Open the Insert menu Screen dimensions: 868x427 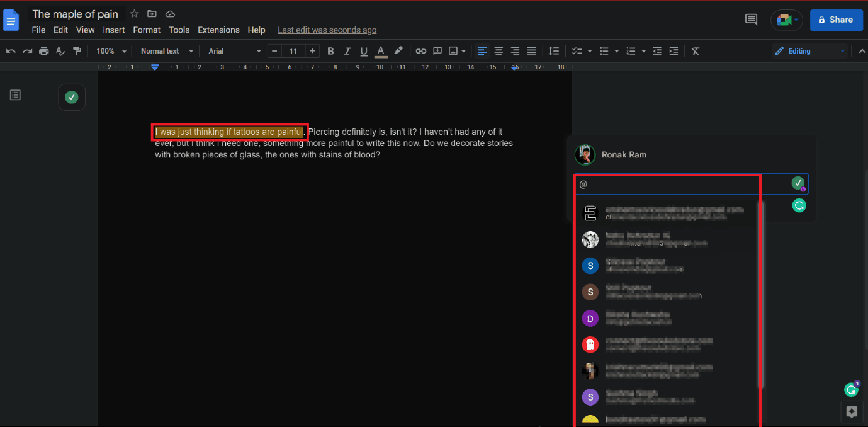(x=114, y=30)
